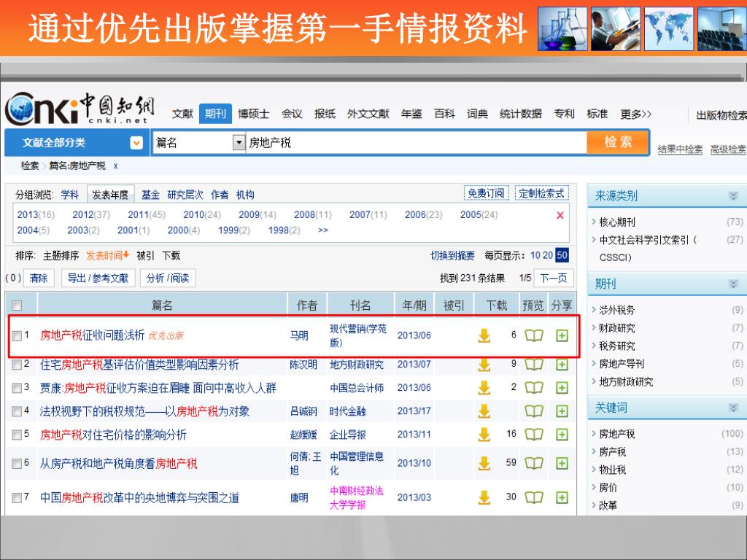747x560 pixels.
Task: Open the 会议 tab
Action: tap(292, 114)
